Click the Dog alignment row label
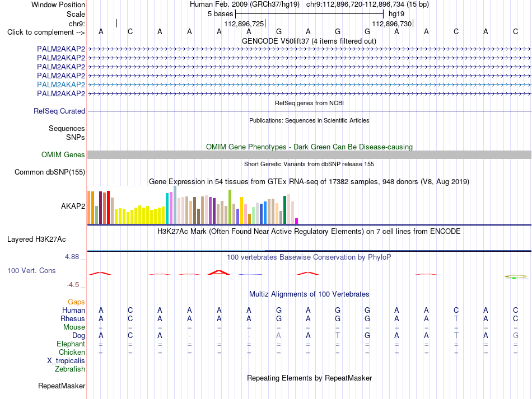532x399 pixels. 78,336
